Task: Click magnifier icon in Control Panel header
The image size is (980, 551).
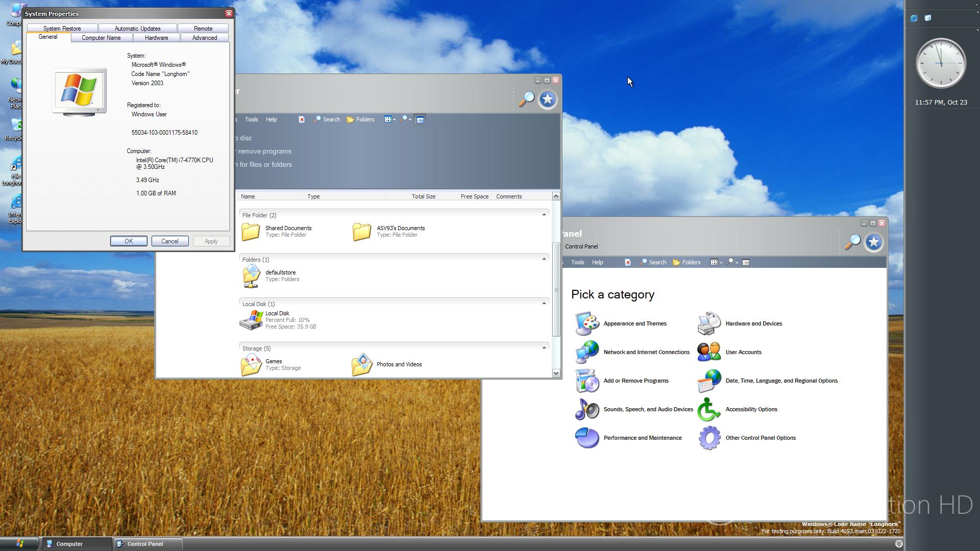Action: (x=852, y=242)
